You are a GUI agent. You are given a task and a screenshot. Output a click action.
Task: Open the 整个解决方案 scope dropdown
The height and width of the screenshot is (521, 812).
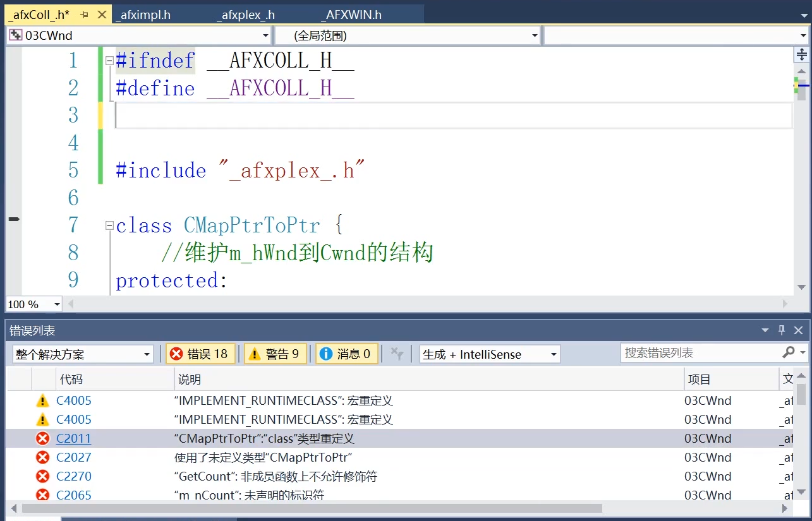[146, 354]
